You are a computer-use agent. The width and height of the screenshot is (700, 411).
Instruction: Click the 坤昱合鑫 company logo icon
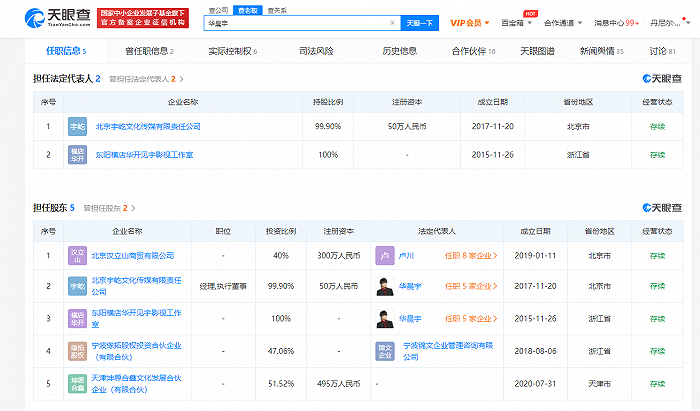click(77, 382)
